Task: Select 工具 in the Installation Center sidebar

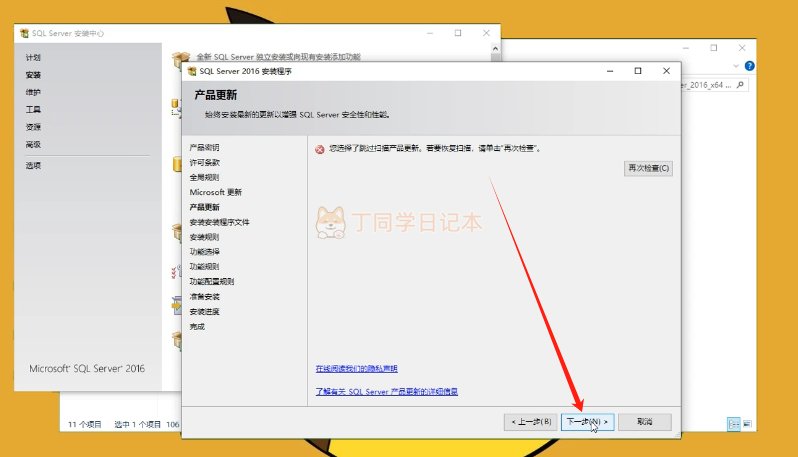Action: [33, 109]
